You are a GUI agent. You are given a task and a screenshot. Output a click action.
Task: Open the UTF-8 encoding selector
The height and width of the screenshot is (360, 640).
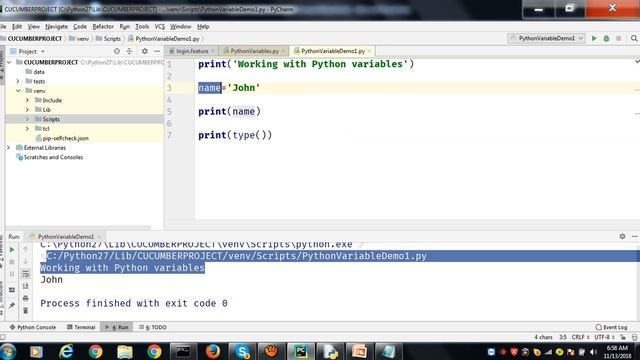(x=603, y=337)
